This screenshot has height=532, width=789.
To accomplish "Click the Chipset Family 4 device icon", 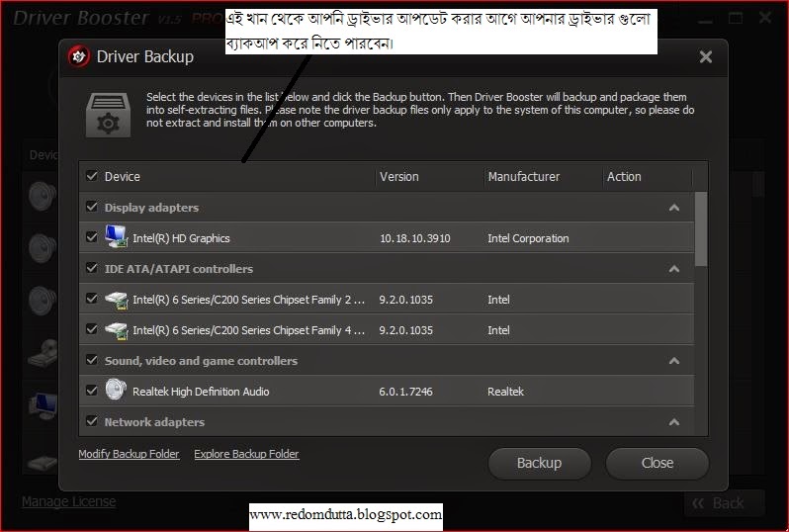I will (117, 330).
